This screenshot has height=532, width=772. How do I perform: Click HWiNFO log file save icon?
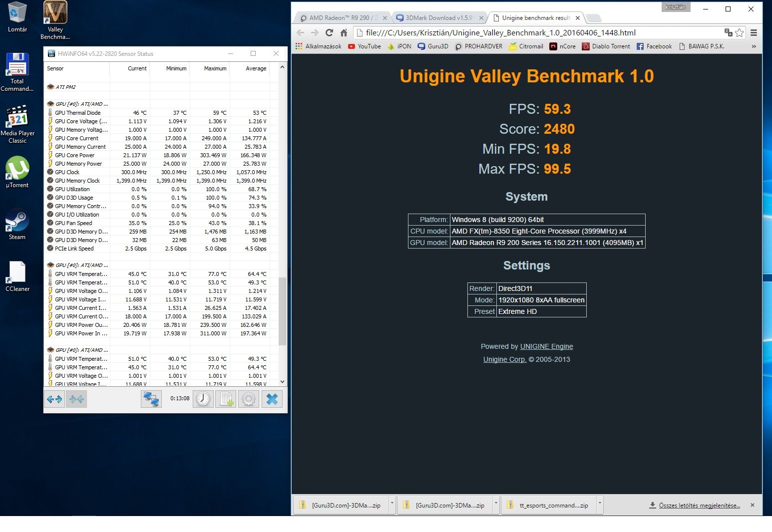click(x=226, y=399)
